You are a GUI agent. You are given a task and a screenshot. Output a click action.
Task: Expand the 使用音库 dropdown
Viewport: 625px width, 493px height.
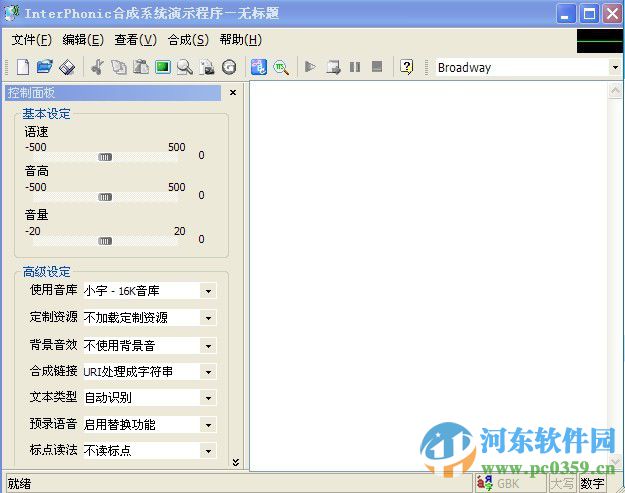[208, 291]
